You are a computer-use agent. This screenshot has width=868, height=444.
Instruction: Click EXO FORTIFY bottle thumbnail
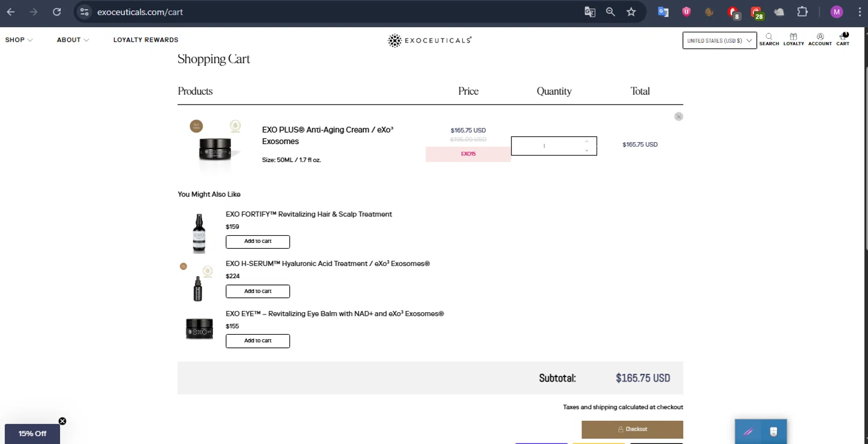[x=199, y=233]
